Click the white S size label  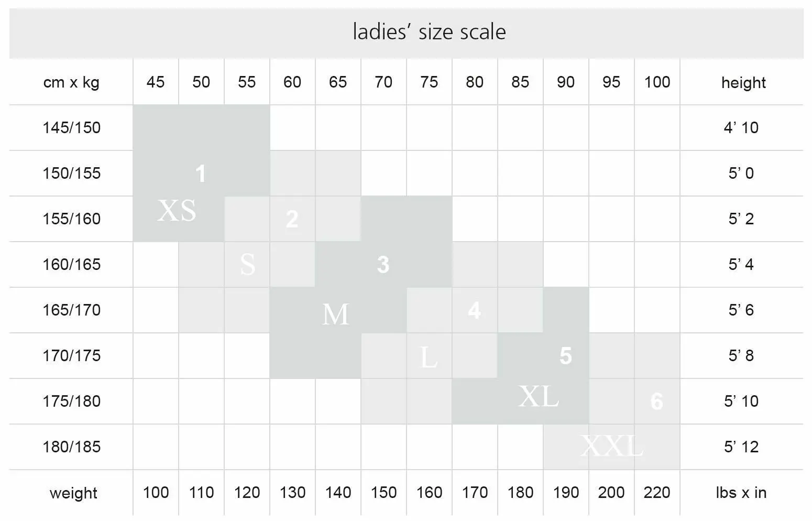[x=247, y=264]
